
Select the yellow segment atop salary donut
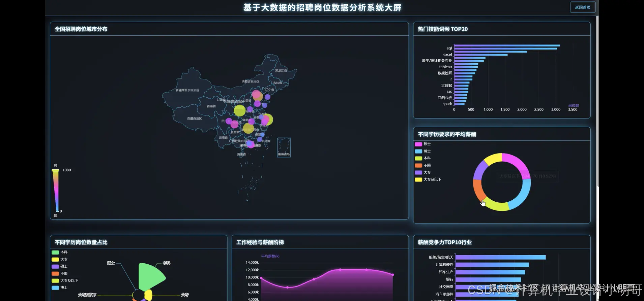coord(494,158)
